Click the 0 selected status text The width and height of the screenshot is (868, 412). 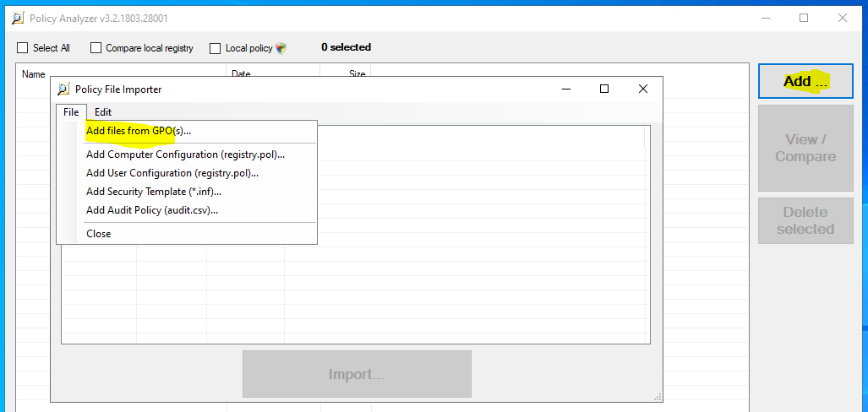coord(346,47)
